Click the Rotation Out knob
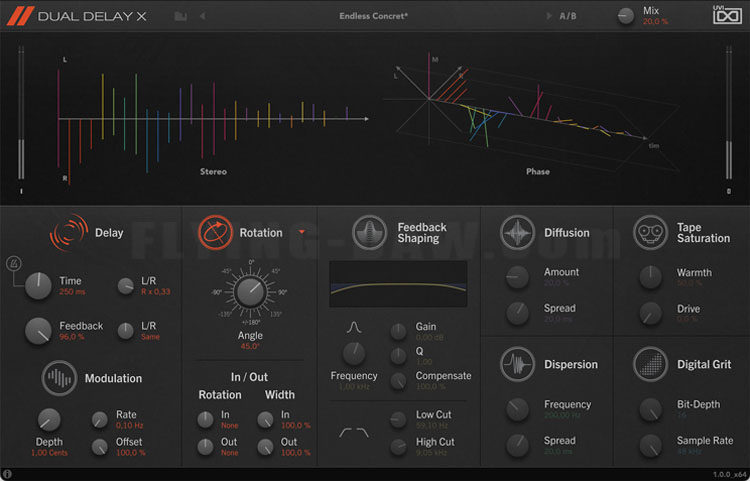 pyautogui.click(x=205, y=447)
